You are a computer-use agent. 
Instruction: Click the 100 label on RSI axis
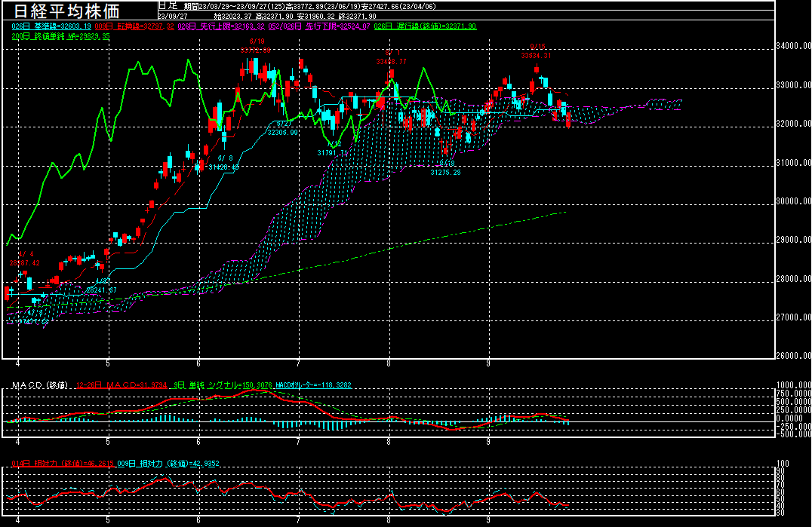coord(783,464)
